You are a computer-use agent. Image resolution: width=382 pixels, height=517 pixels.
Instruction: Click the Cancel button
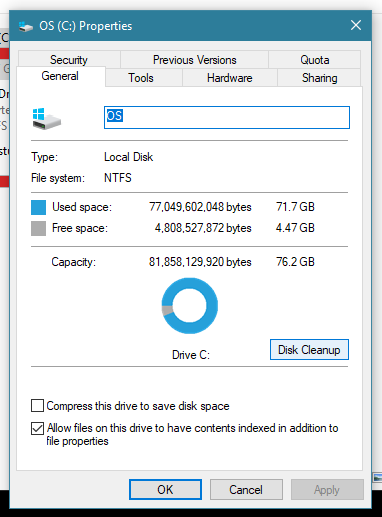[246, 489]
